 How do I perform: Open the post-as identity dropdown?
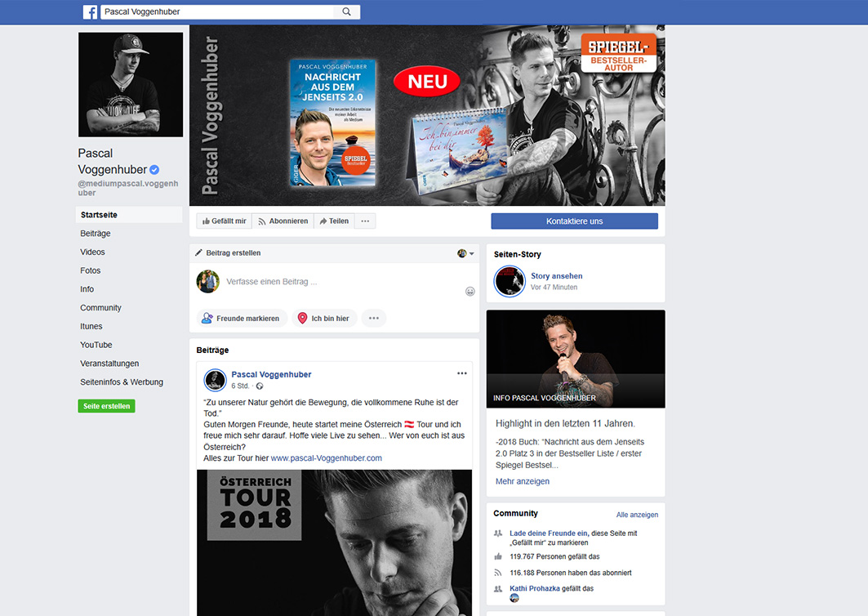pyautogui.click(x=465, y=253)
